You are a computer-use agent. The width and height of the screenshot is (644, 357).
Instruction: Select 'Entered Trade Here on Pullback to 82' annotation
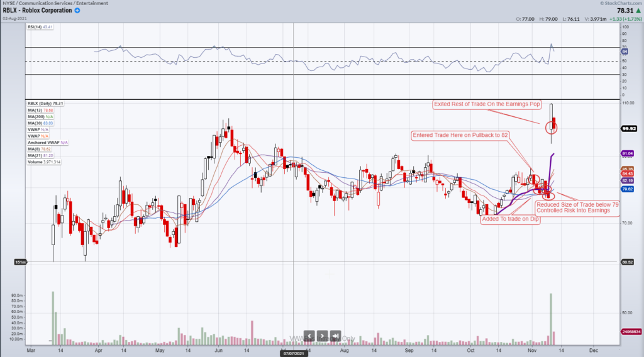(460, 135)
